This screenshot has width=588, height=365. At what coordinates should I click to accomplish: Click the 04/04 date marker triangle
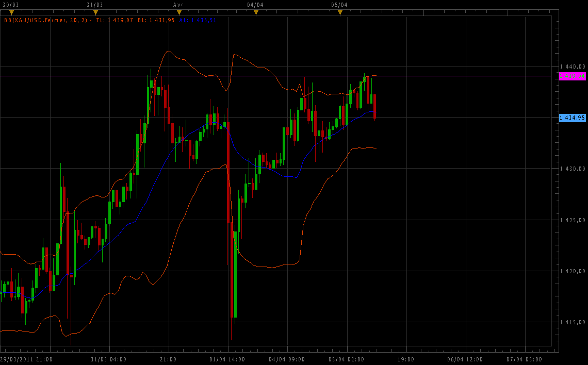256,12
